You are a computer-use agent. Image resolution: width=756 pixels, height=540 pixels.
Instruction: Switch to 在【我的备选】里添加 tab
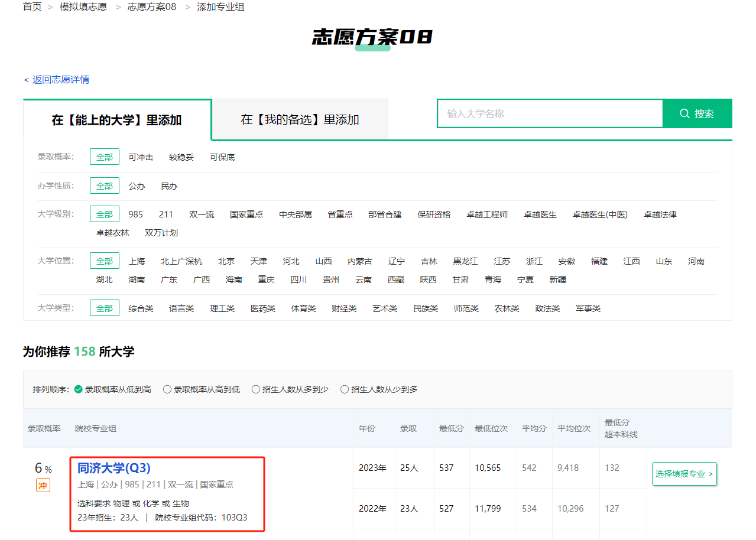300,120
